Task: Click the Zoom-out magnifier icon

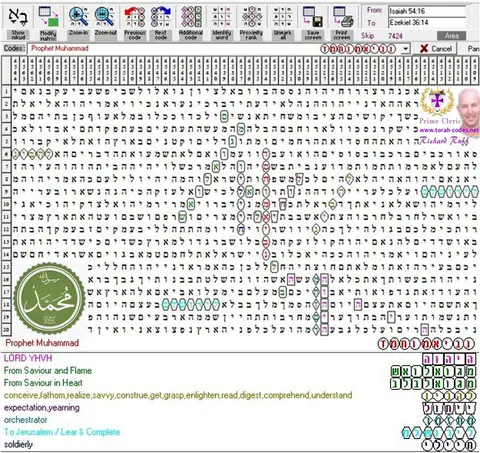Action: [x=105, y=17]
